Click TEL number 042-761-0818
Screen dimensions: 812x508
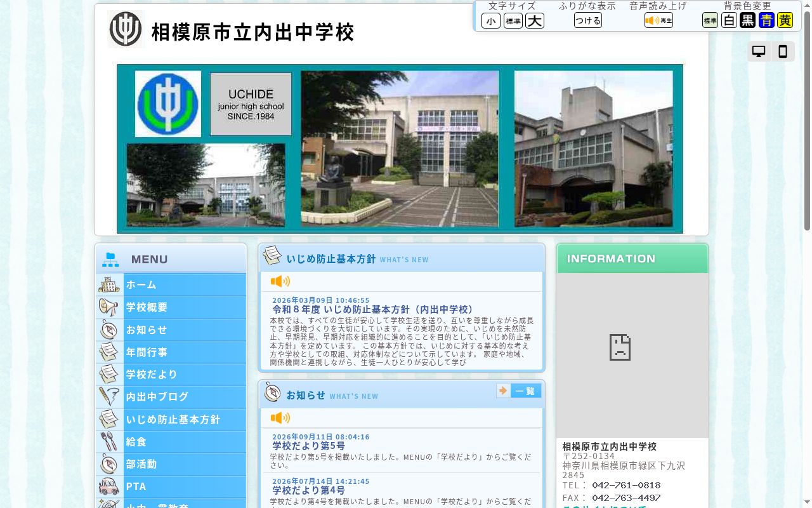[x=626, y=485]
